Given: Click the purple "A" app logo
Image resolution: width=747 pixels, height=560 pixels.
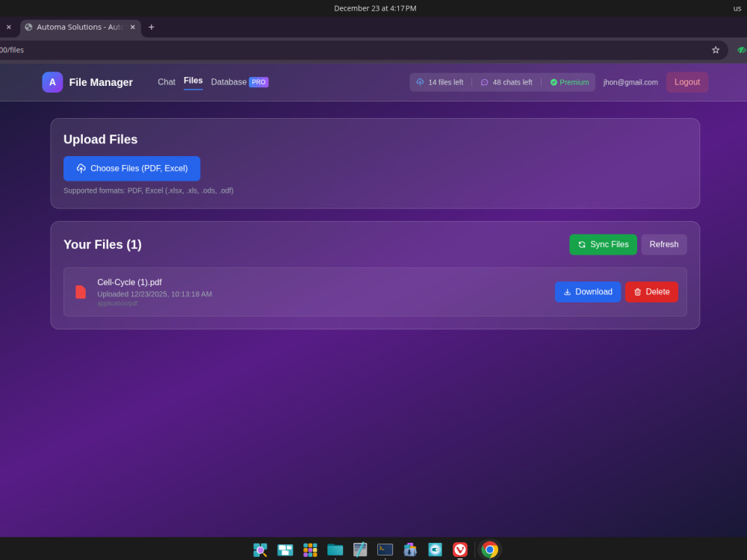Looking at the screenshot, I should (52, 82).
